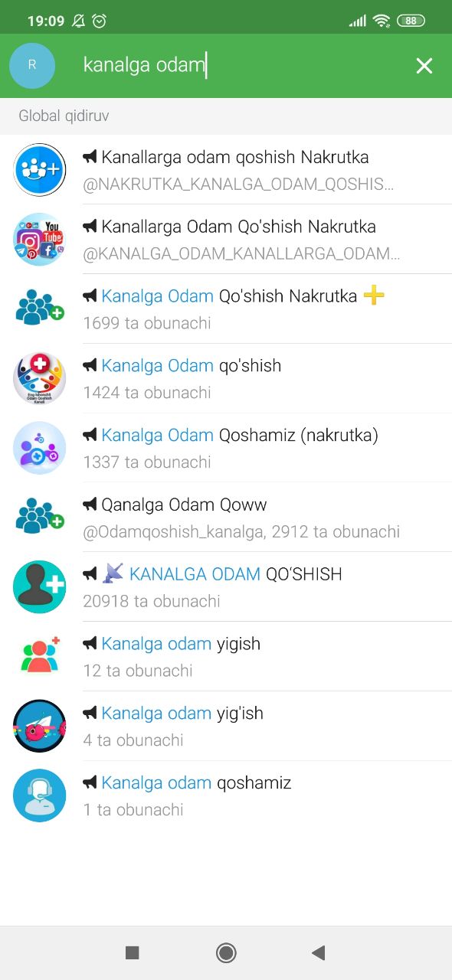Open KANALGA ODAM QO'SHISH with 20918 subscribers

click(x=226, y=587)
